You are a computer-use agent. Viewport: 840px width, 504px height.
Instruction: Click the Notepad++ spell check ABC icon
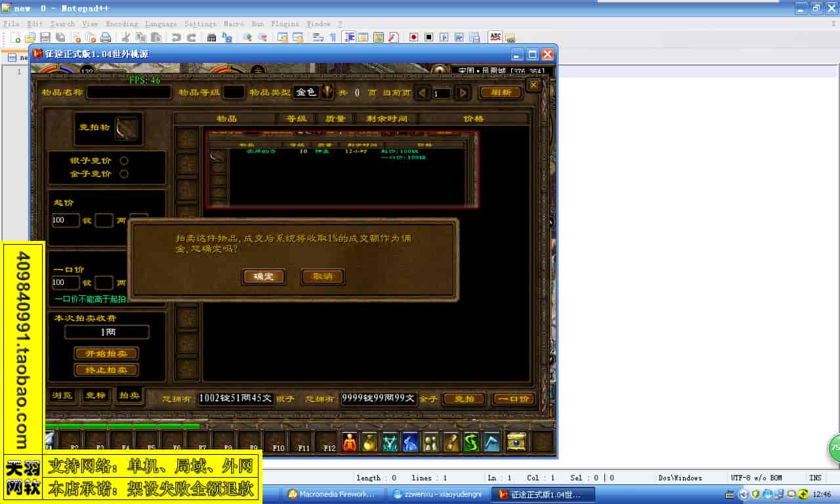point(495,37)
